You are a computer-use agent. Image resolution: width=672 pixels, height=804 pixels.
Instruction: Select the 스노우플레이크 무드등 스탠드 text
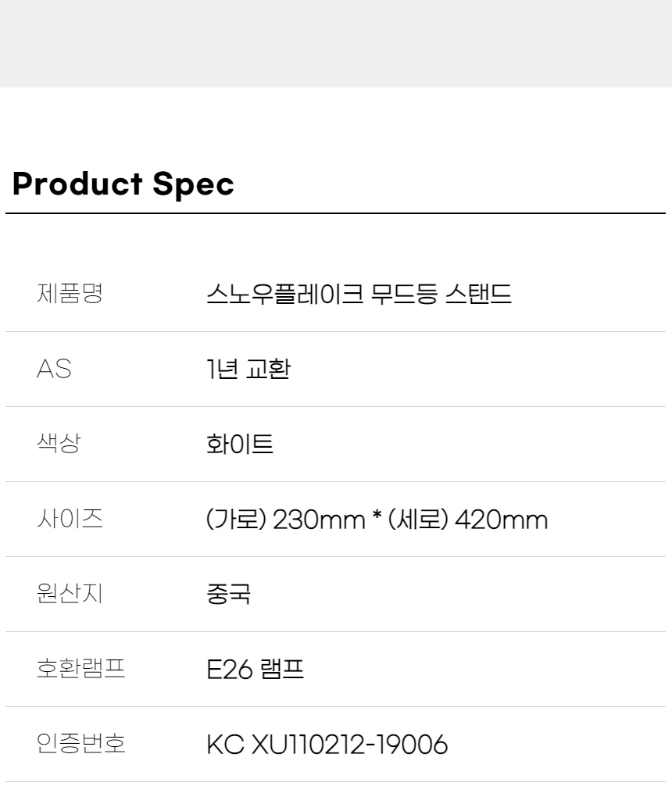[x=359, y=295]
